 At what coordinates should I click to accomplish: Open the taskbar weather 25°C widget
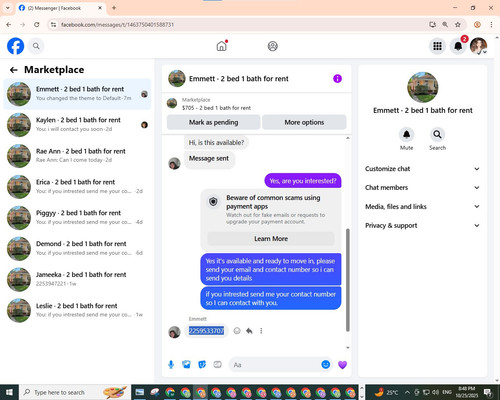[x=386, y=392]
